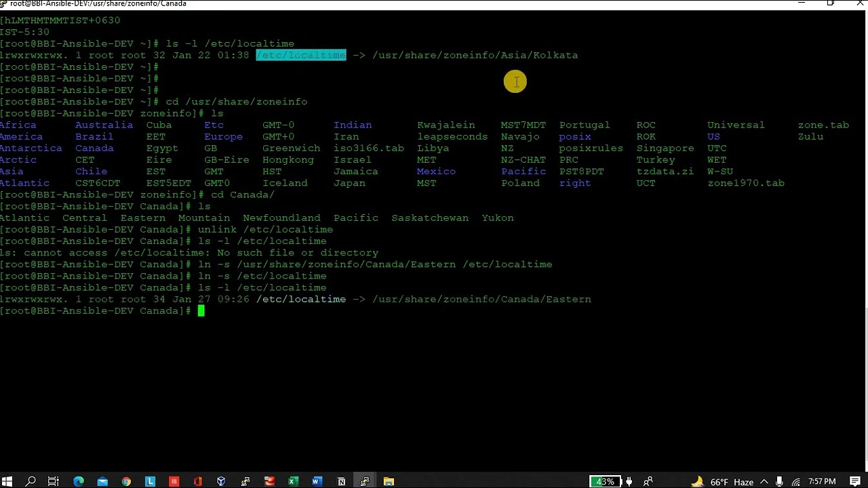Click 'Australia' in the zoneinfo listing
This screenshot has width=868, height=488.
coord(104,125)
